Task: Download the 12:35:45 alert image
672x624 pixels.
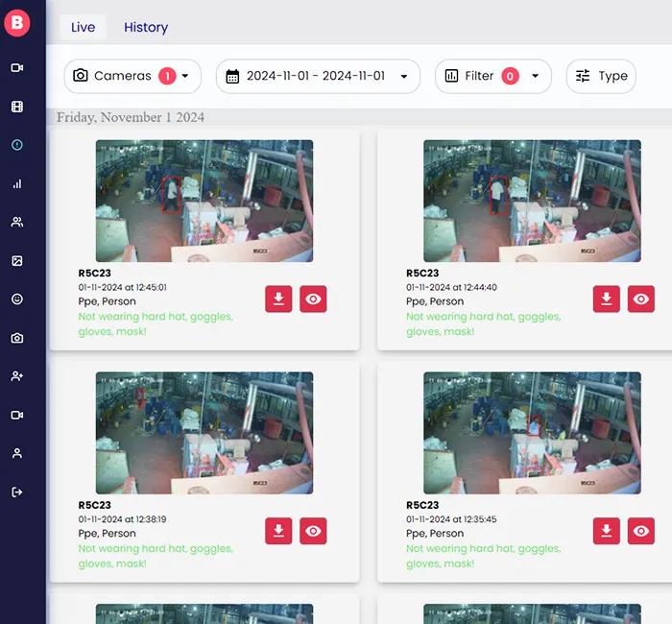Action: click(x=607, y=531)
